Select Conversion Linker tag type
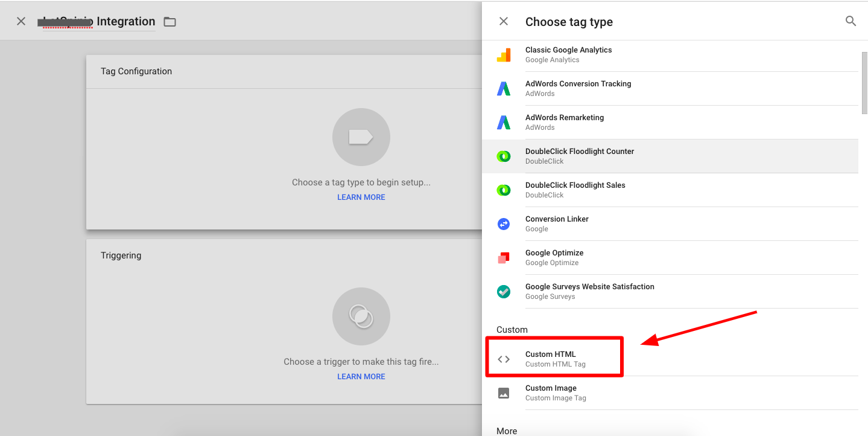Screen dimensions: 868x436 pyautogui.click(x=670, y=224)
